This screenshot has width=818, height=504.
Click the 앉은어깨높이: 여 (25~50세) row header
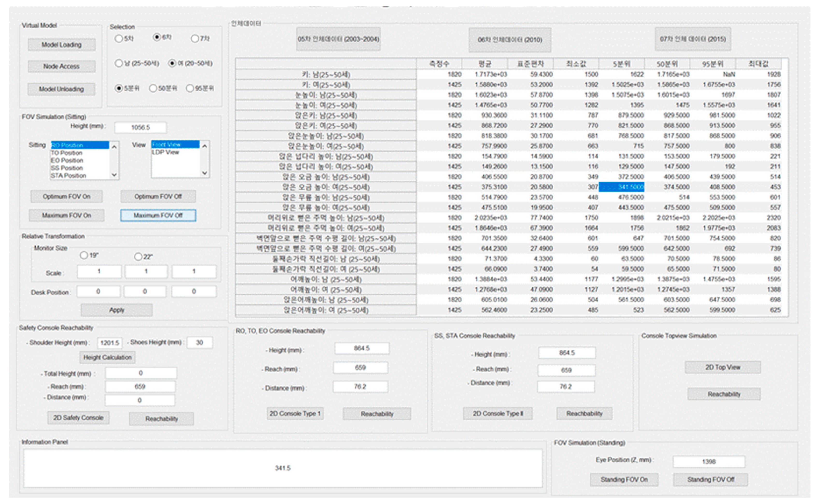point(326,310)
